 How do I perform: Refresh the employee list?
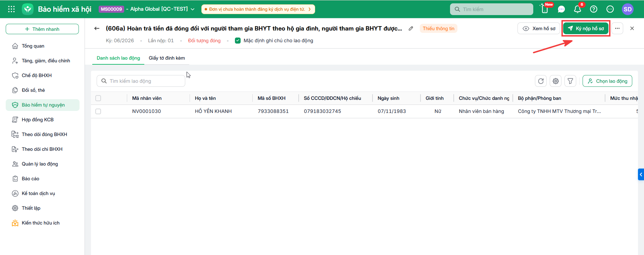pyautogui.click(x=541, y=81)
